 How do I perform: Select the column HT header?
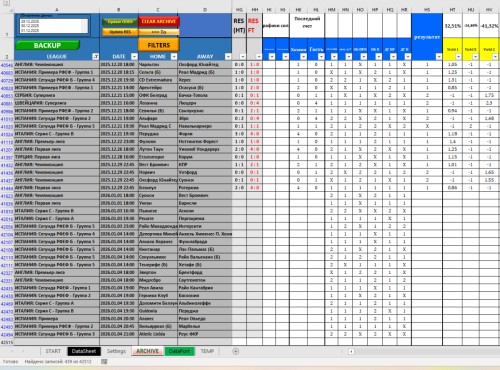452,10
